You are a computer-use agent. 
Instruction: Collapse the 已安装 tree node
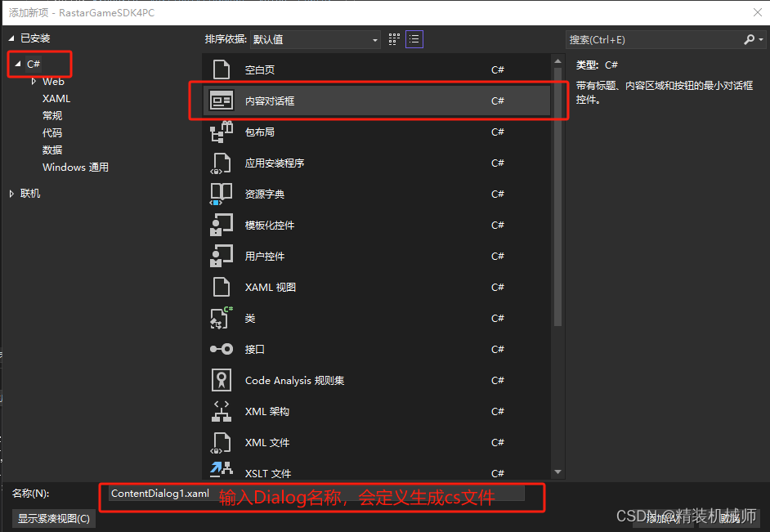point(11,38)
